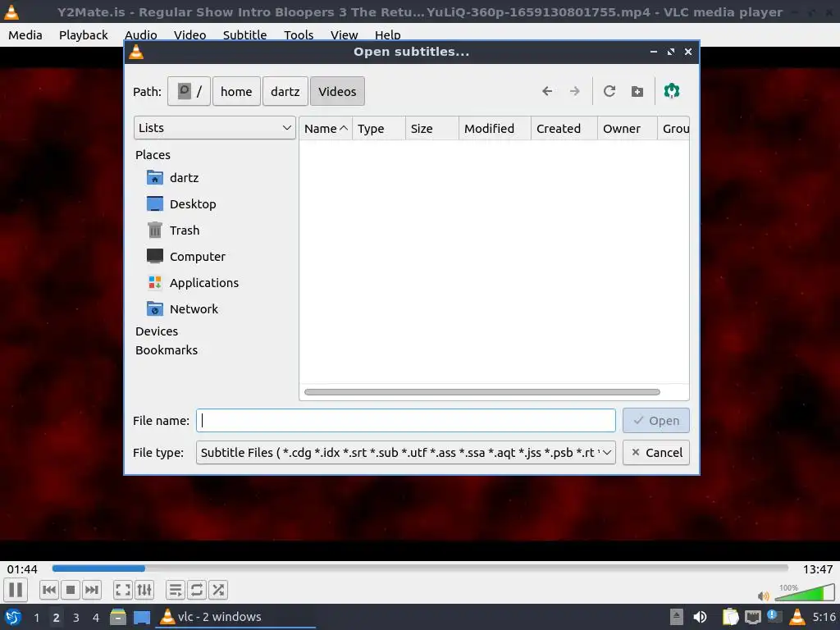Open the Tools menu
This screenshot has width=840, height=630.
point(299,34)
